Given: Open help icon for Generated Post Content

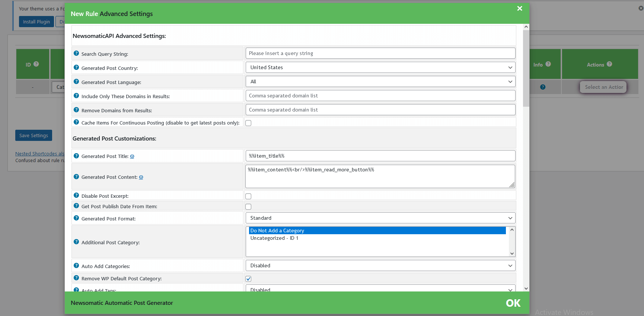Looking at the screenshot, I should [76, 177].
